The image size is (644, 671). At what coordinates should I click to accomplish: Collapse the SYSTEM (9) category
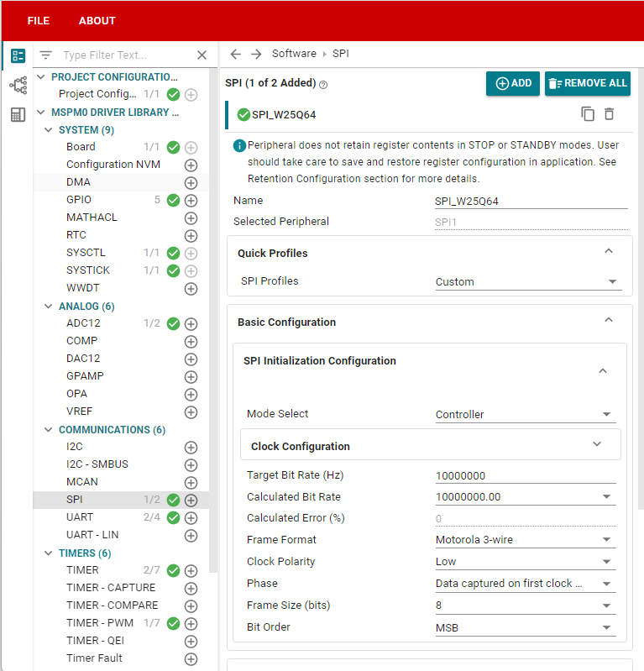click(49, 129)
